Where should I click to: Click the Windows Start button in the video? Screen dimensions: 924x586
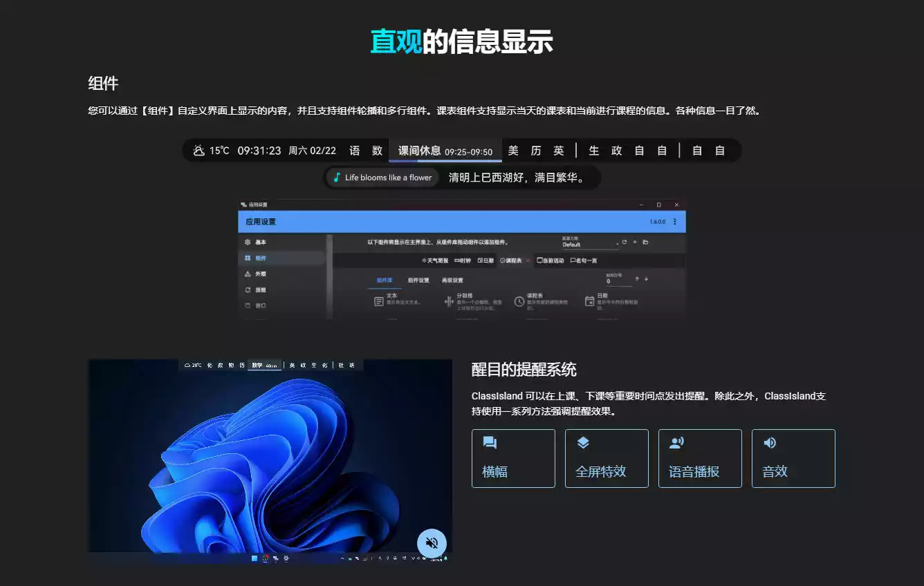point(255,558)
